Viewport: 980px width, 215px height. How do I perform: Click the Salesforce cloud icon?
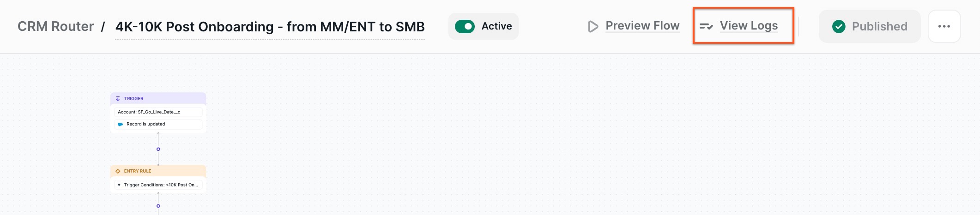pos(121,124)
